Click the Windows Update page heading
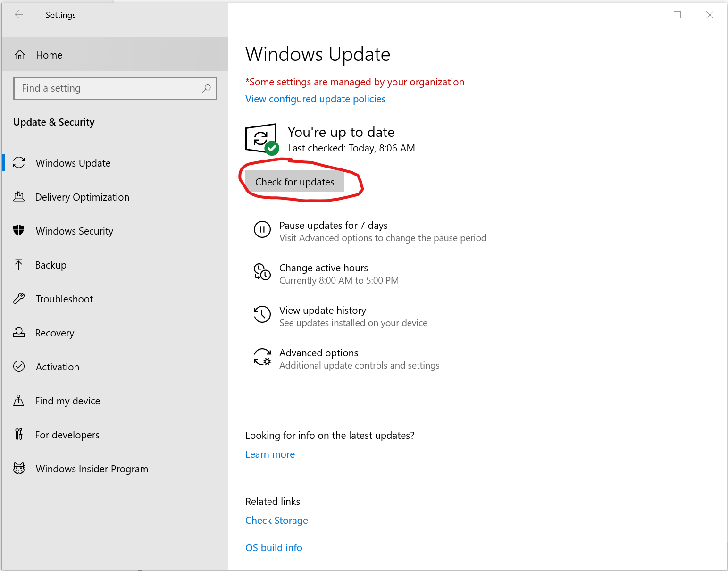The height and width of the screenshot is (571, 728). coord(318,54)
